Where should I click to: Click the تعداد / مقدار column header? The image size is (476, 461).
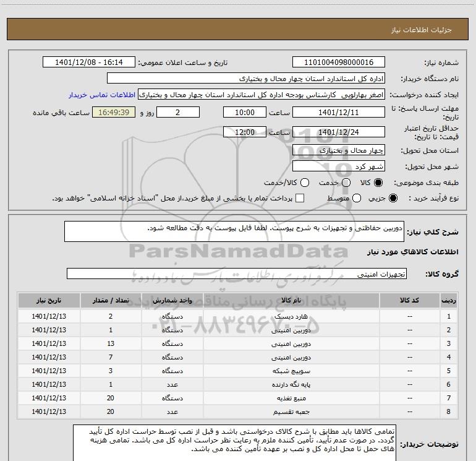[x=111, y=301]
